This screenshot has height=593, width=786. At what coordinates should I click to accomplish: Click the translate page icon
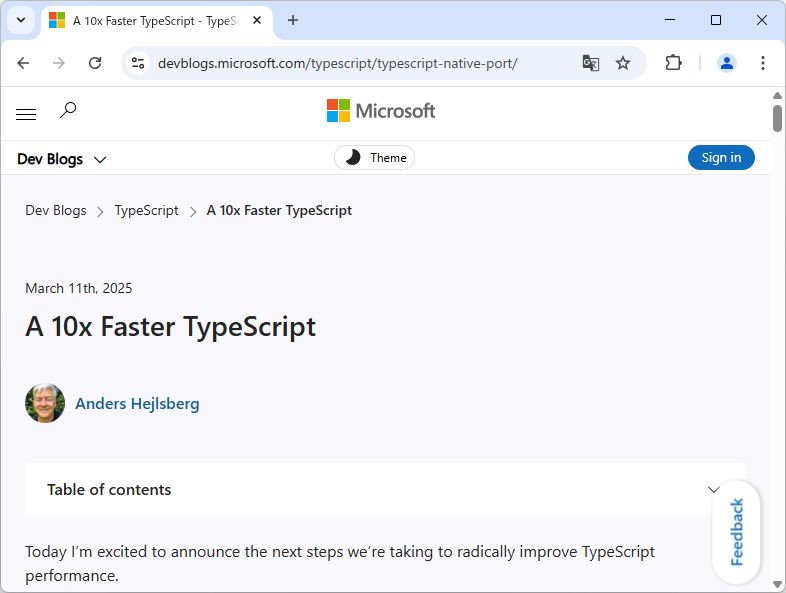tap(591, 63)
